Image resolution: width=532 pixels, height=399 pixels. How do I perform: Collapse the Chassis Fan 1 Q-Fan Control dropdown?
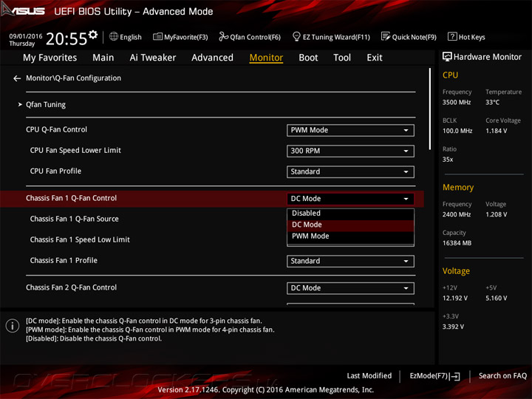click(x=350, y=199)
